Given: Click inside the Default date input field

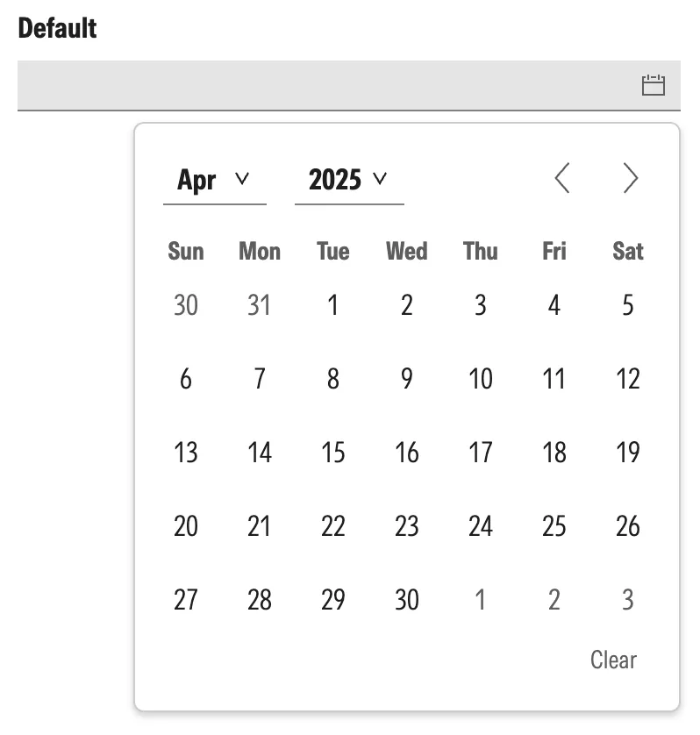Looking at the screenshot, I should [349, 85].
